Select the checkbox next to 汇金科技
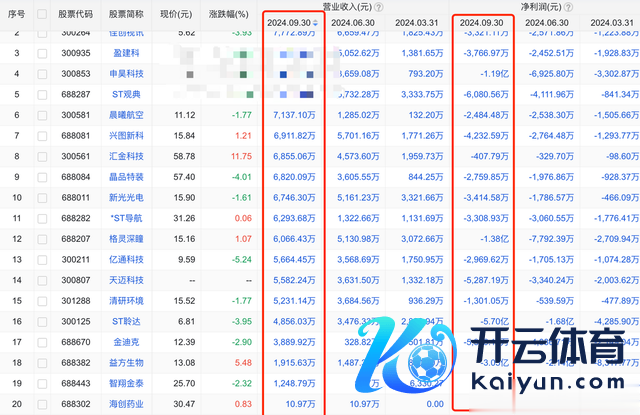Screen dimensions: 640x415 (x=42, y=157)
